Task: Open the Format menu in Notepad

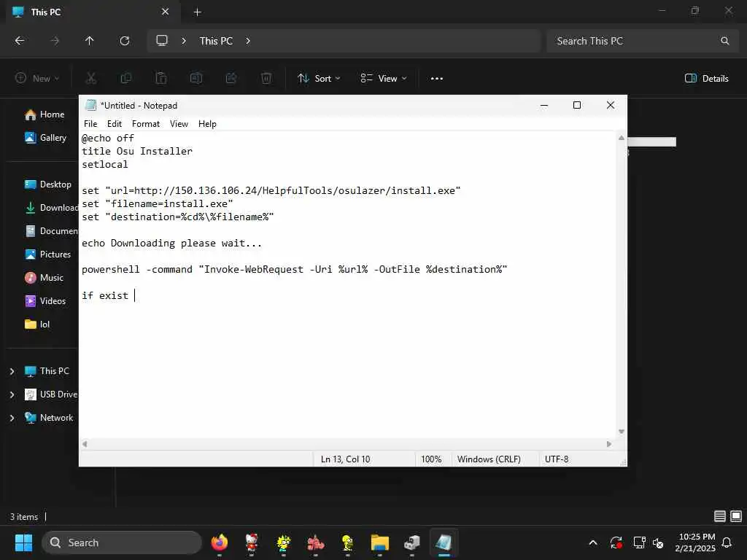Action: click(x=146, y=124)
